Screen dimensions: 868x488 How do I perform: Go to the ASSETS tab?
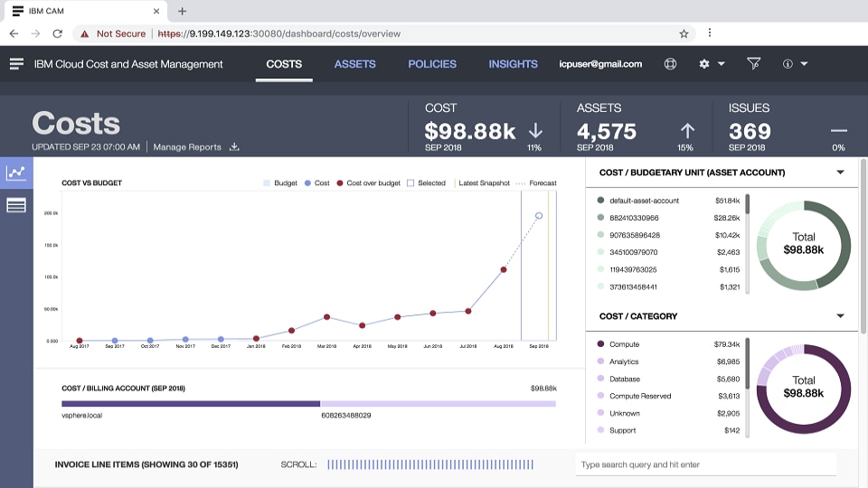[354, 64]
